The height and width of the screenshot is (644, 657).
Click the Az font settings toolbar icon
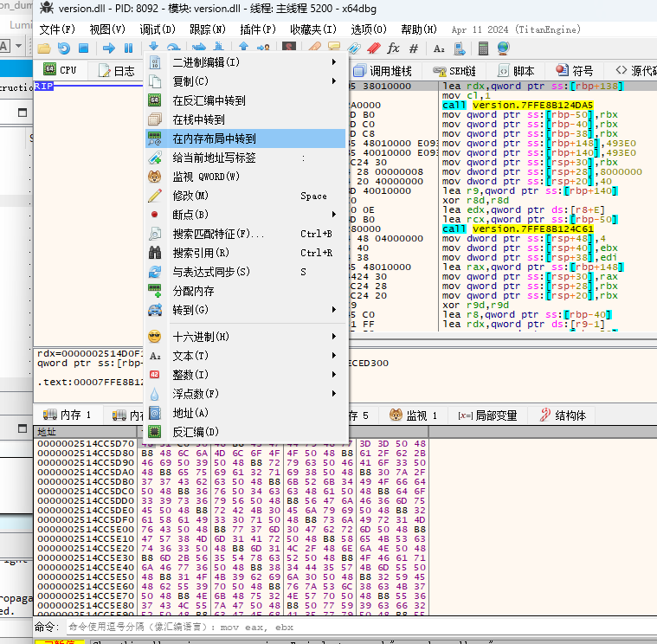pos(439,48)
